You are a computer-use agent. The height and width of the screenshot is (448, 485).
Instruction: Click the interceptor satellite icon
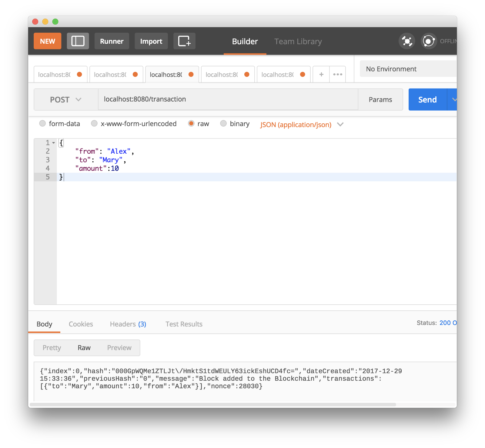tap(407, 41)
